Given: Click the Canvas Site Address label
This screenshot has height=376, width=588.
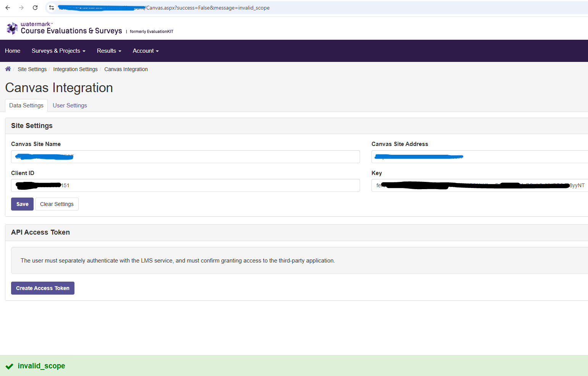Looking at the screenshot, I should pos(400,144).
